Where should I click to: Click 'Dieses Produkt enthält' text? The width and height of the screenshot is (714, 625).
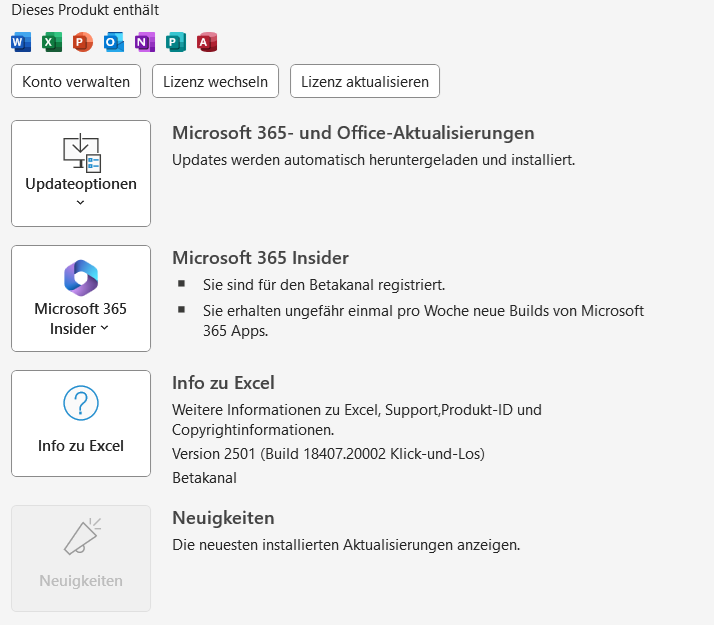click(x=85, y=10)
